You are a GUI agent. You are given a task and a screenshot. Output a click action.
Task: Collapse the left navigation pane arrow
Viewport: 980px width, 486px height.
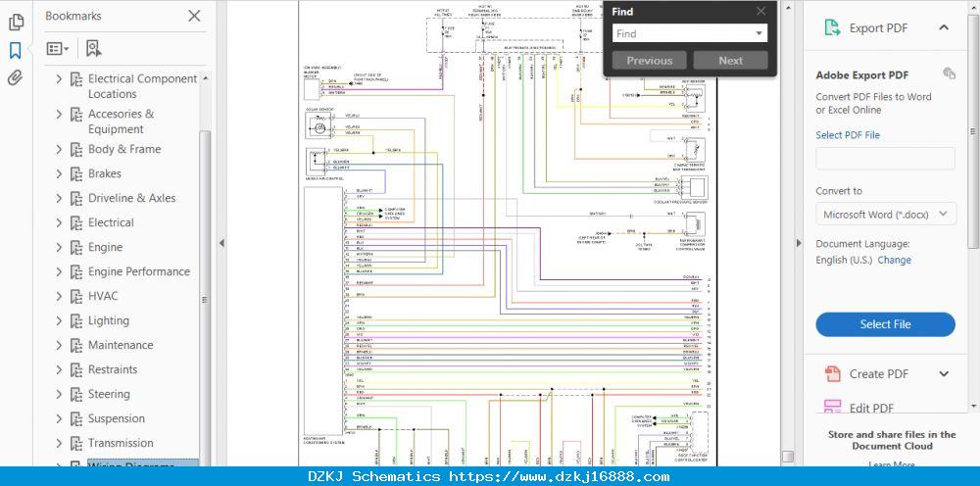coord(221,243)
